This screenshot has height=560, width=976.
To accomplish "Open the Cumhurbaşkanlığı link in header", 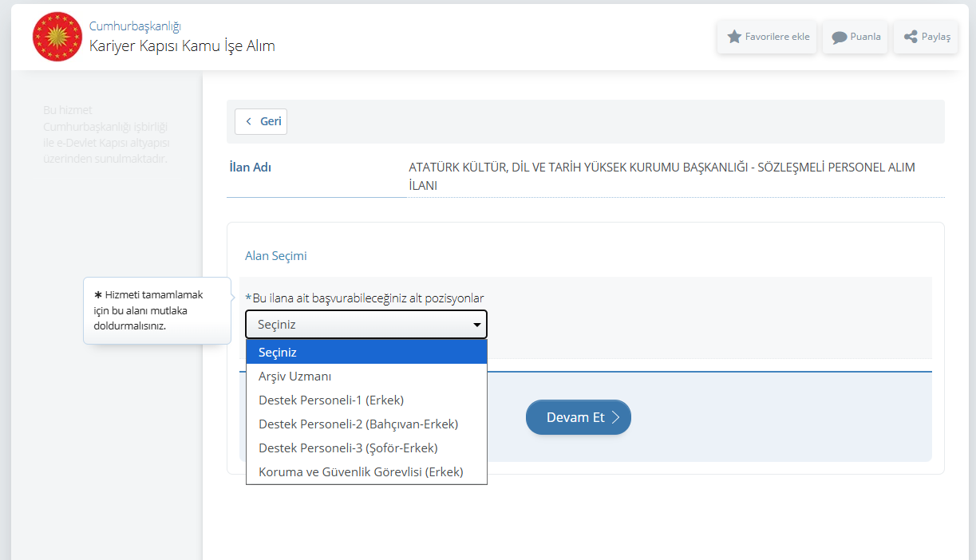I will click(135, 26).
